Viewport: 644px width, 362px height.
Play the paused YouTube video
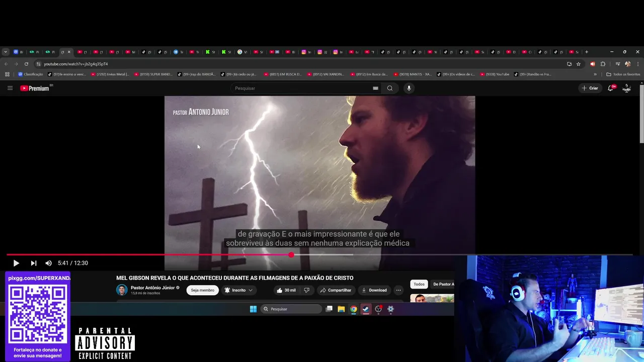pyautogui.click(x=16, y=263)
